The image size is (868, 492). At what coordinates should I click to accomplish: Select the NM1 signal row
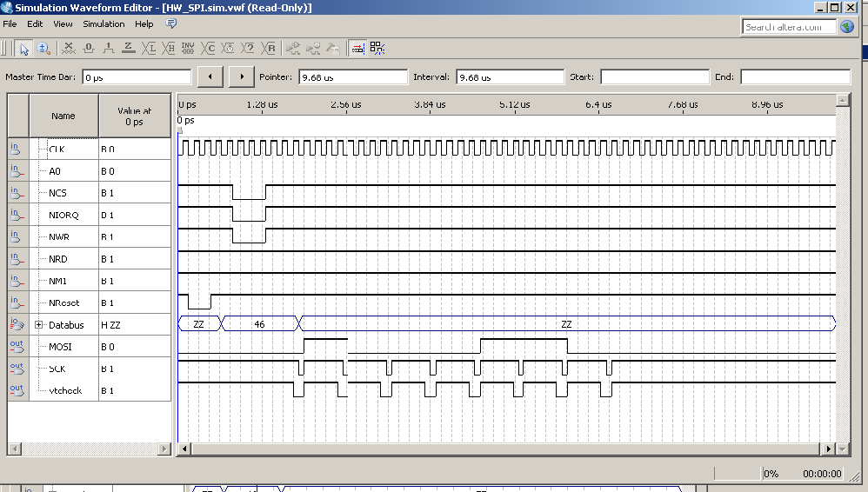pyautogui.click(x=89, y=281)
